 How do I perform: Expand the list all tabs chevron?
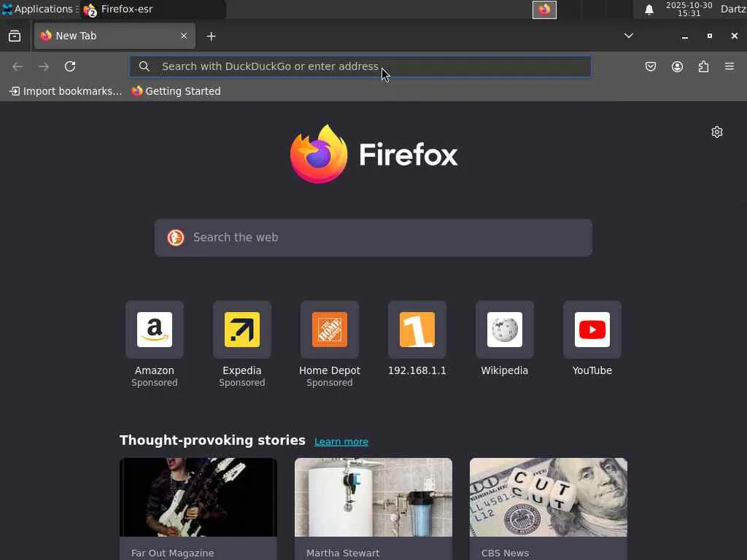629,36
